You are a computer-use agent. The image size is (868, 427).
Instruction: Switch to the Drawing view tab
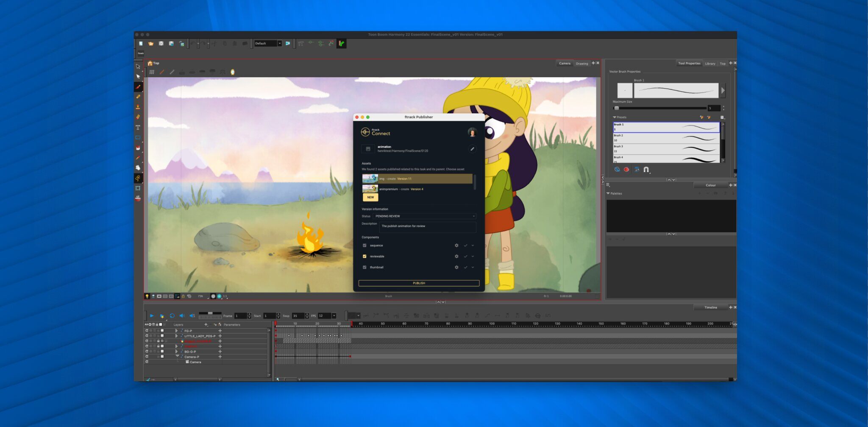[582, 64]
